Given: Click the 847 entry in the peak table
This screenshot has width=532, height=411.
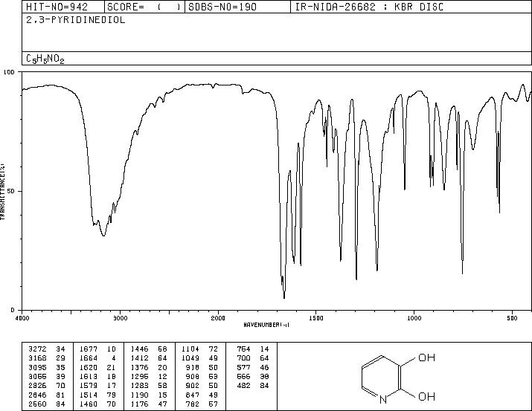Looking at the screenshot, I should [193, 395].
